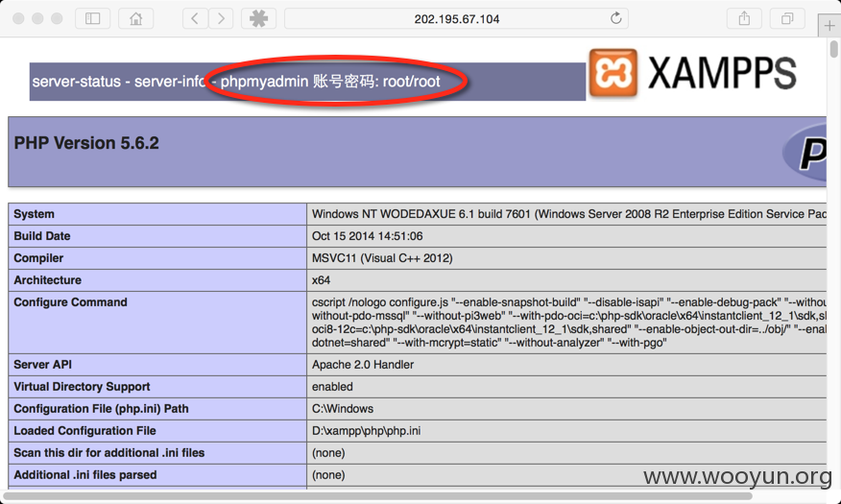The height and width of the screenshot is (504, 841).
Task: Click "Additional .ini files parsed" label
Action: (x=85, y=474)
